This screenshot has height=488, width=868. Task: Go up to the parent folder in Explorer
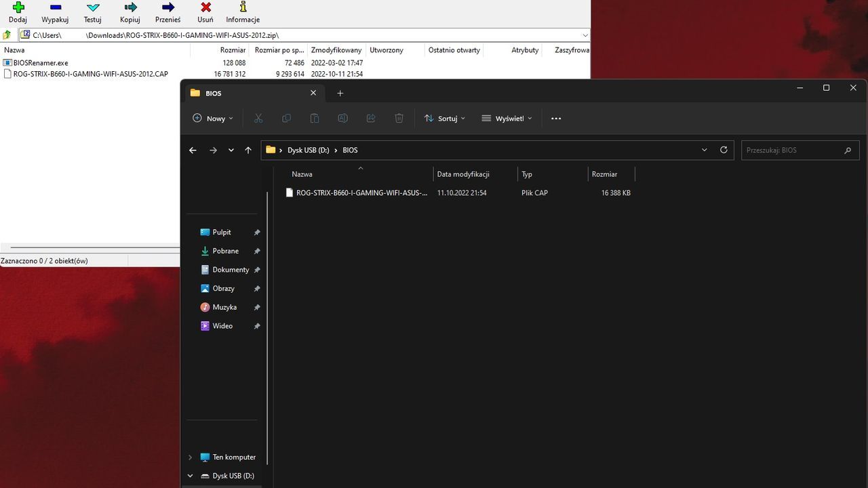pyautogui.click(x=248, y=150)
